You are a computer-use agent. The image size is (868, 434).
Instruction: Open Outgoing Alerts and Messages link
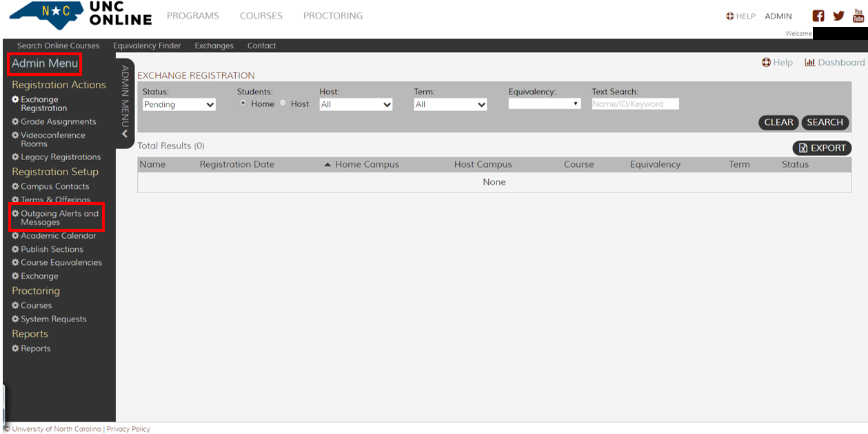pos(59,218)
